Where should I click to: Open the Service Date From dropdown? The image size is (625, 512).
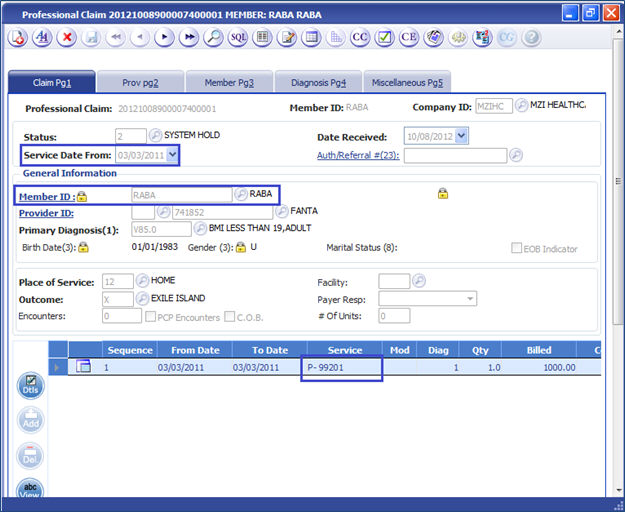[173, 154]
